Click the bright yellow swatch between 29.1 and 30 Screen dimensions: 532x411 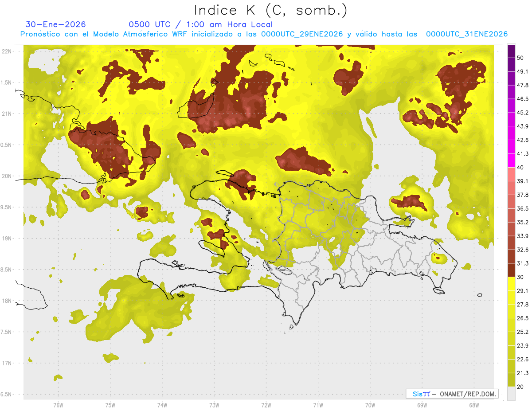(511, 284)
